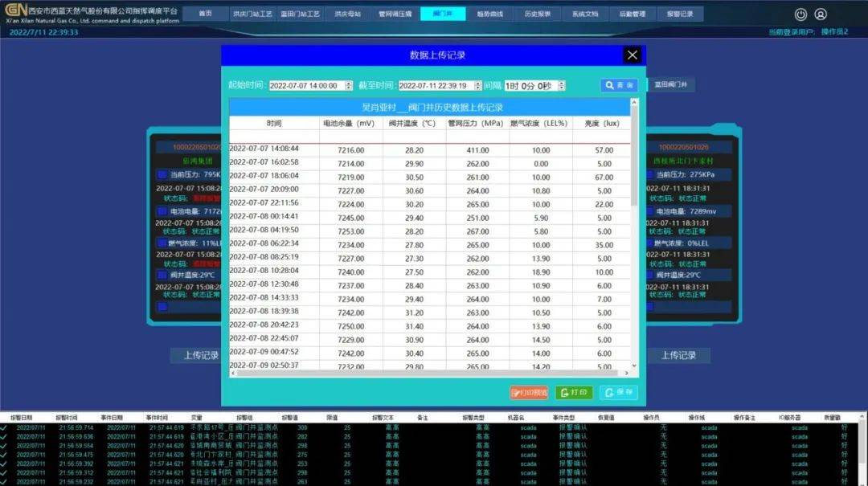Select the 2022-07-08 10:28:04 row
Screen dimensions: 868x486
pyautogui.click(x=429, y=272)
